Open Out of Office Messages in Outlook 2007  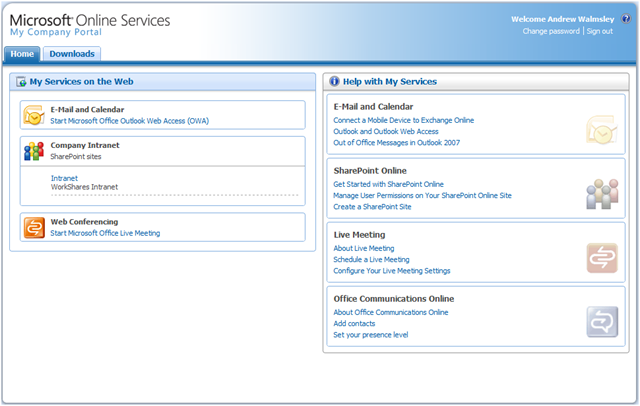click(396, 143)
